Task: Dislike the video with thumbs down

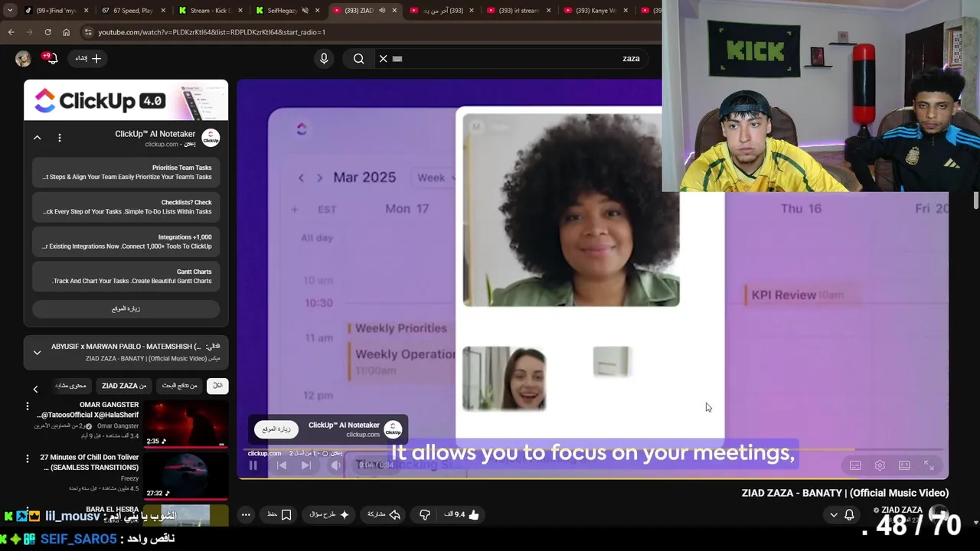Action: 425,515
